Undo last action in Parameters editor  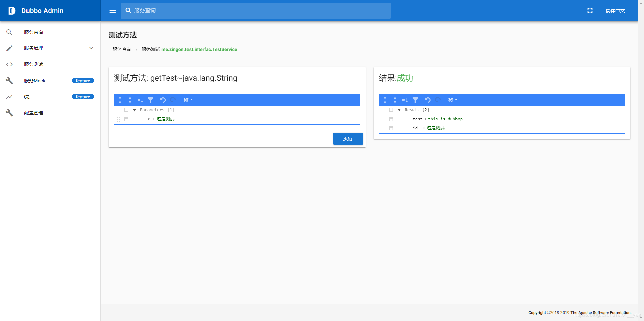[163, 100]
